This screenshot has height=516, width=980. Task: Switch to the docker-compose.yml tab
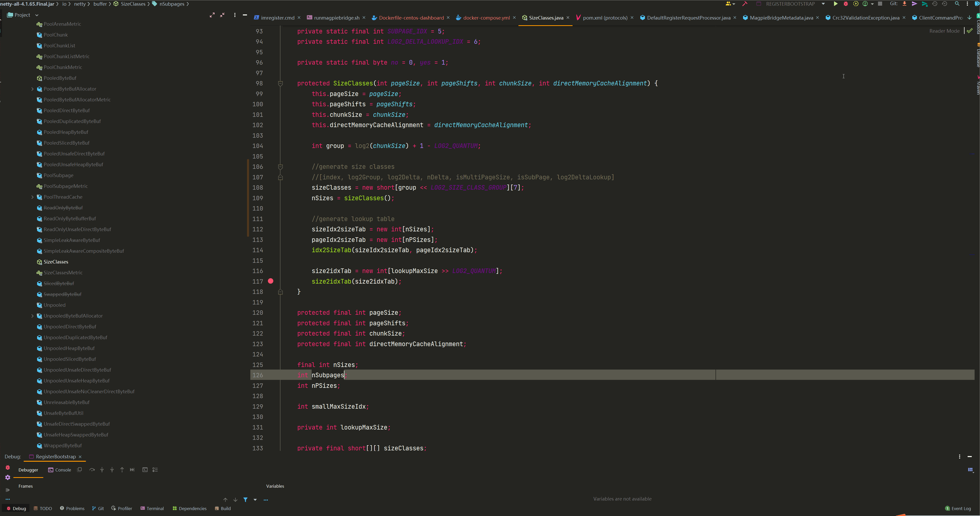pos(486,18)
